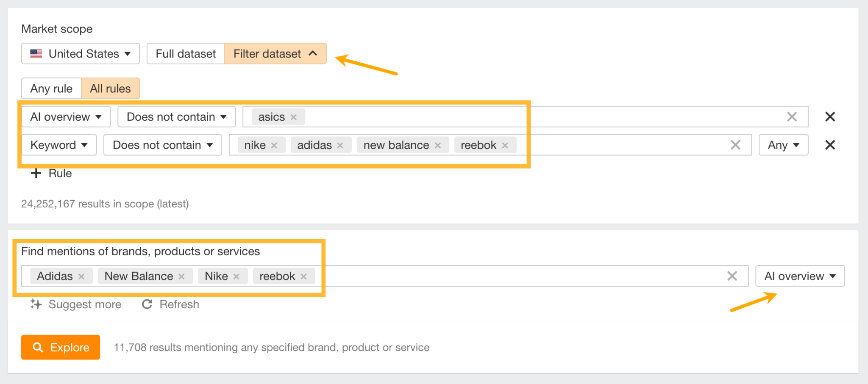Open the "Does not contain" operator dropdown

[176, 117]
